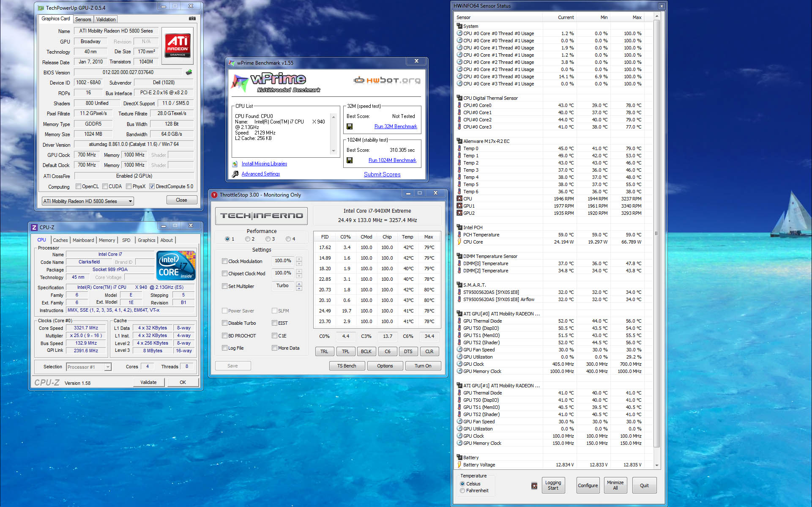Click the Intel PCH group icon

click(459, 227)
